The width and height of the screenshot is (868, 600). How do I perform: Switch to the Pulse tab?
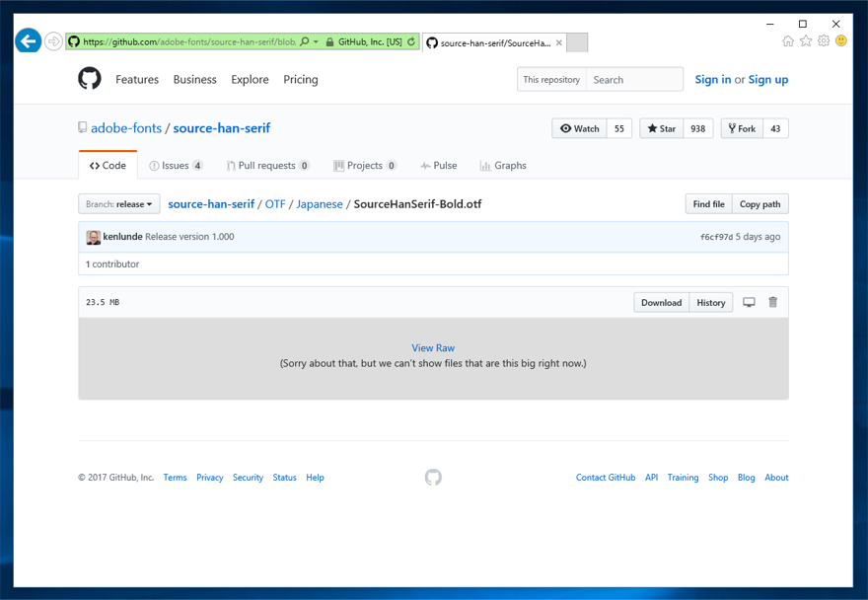pyautogui.click(x=438, y=165)
